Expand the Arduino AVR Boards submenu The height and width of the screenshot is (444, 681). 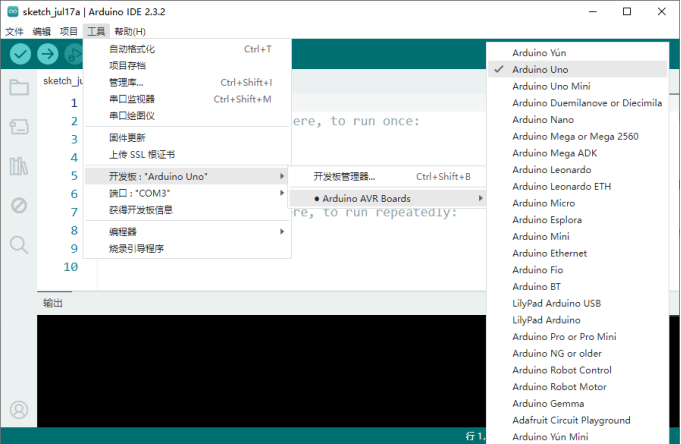click(x=387, y=199)
